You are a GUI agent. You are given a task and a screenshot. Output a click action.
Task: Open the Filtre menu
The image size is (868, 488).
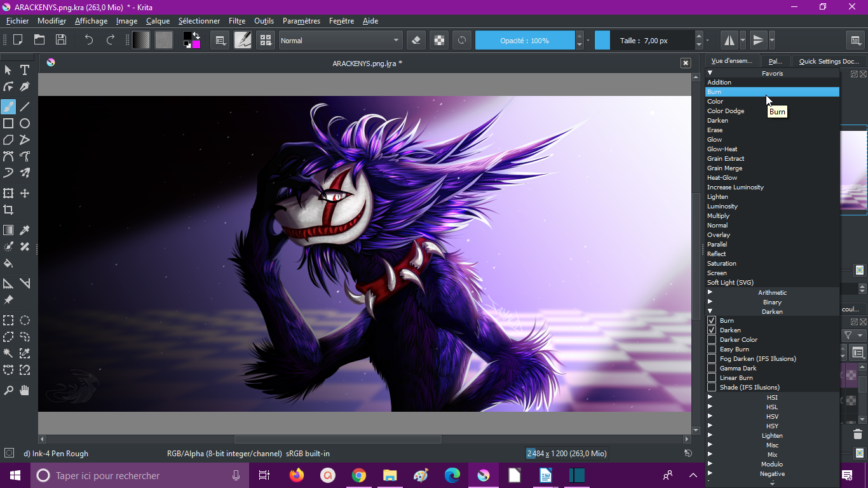point(237,21)
